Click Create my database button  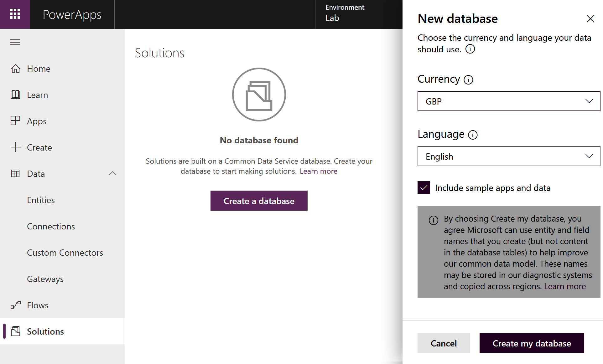point(532,343)
